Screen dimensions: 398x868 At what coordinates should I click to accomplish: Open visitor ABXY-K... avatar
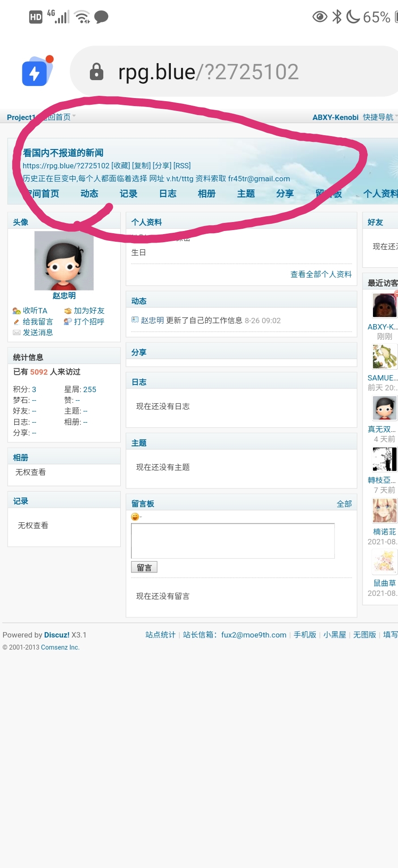[385, 305]
